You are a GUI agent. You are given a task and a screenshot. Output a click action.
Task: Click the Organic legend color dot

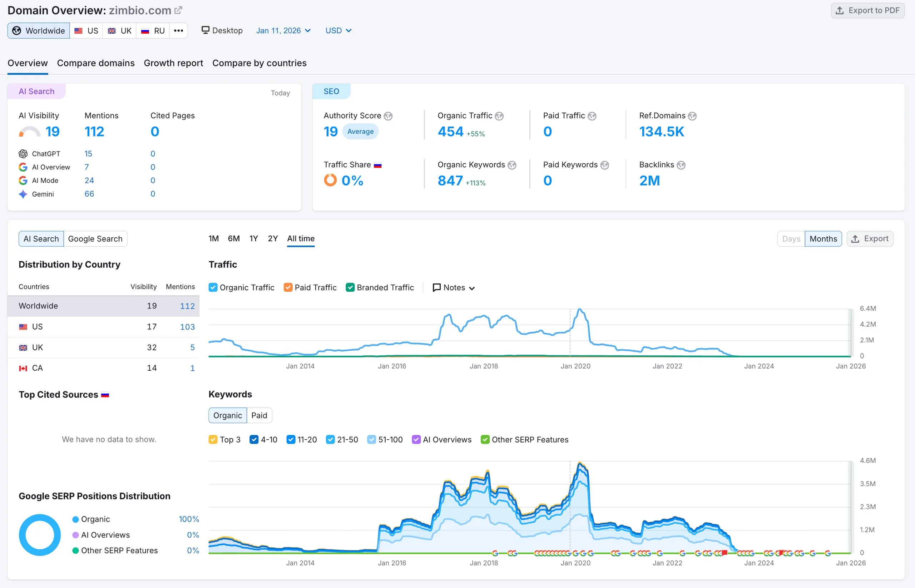tap(75, 519)
